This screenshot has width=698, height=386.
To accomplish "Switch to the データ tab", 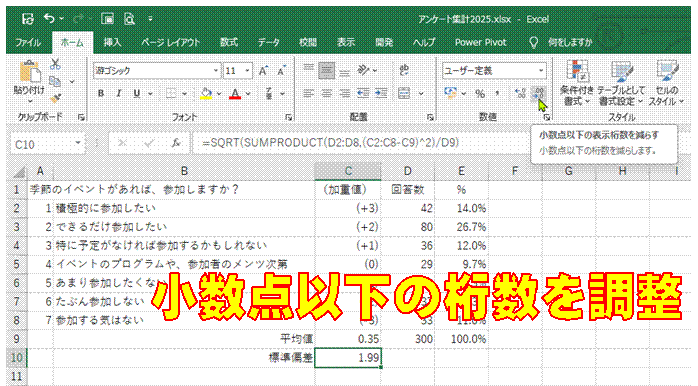I will point(268,43).
